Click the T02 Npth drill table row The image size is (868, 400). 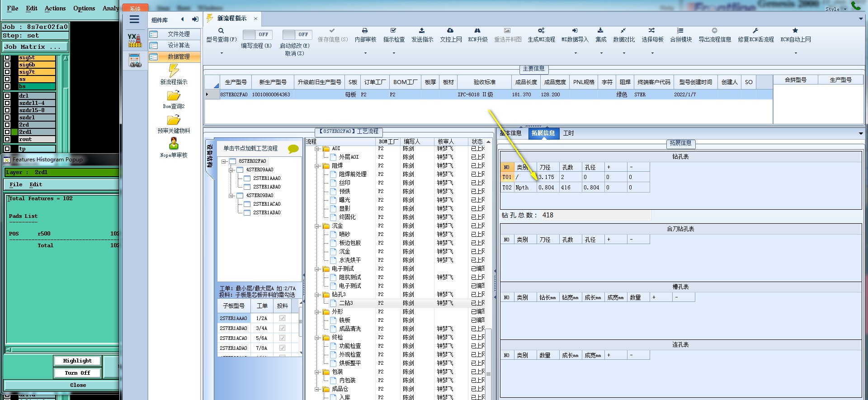575,188
